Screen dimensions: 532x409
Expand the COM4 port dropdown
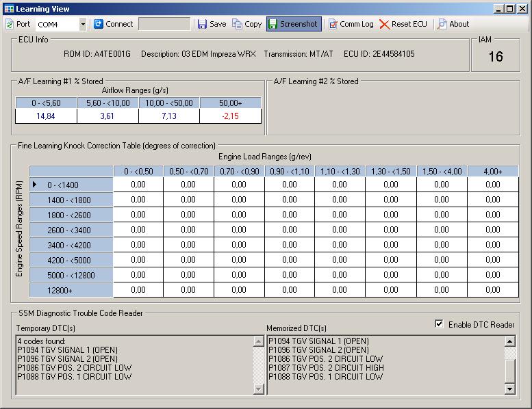coord(83,24)
